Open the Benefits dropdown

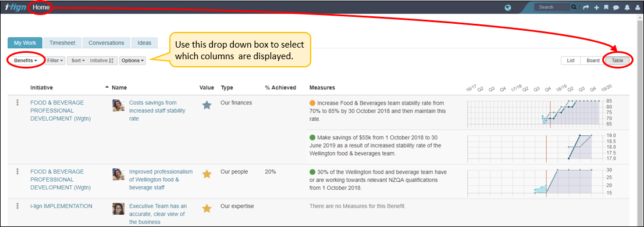coord(26,60)
